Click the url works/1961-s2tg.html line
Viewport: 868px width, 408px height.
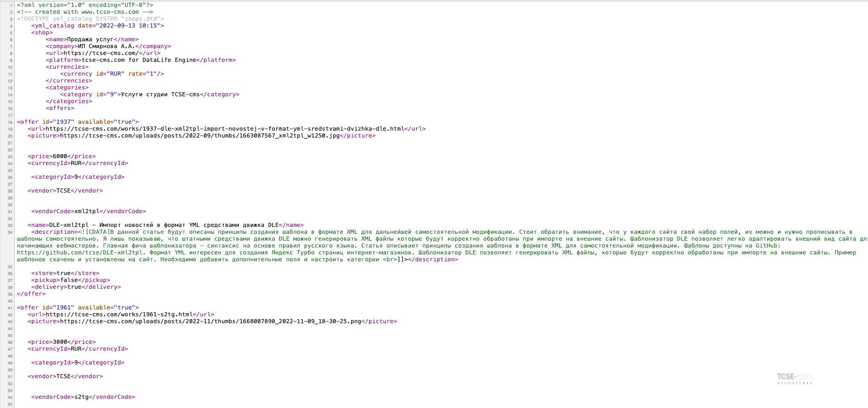121,314
